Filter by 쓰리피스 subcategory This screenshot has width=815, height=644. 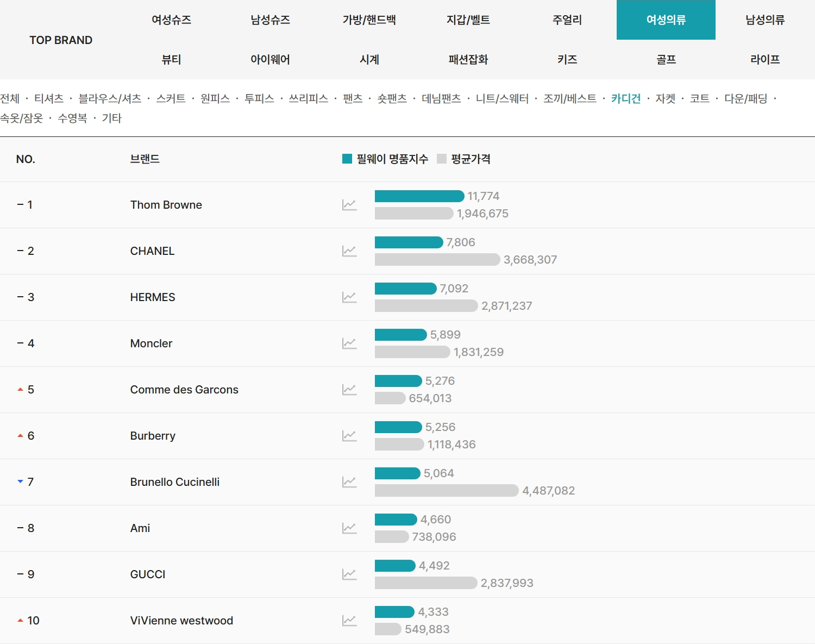309,98
